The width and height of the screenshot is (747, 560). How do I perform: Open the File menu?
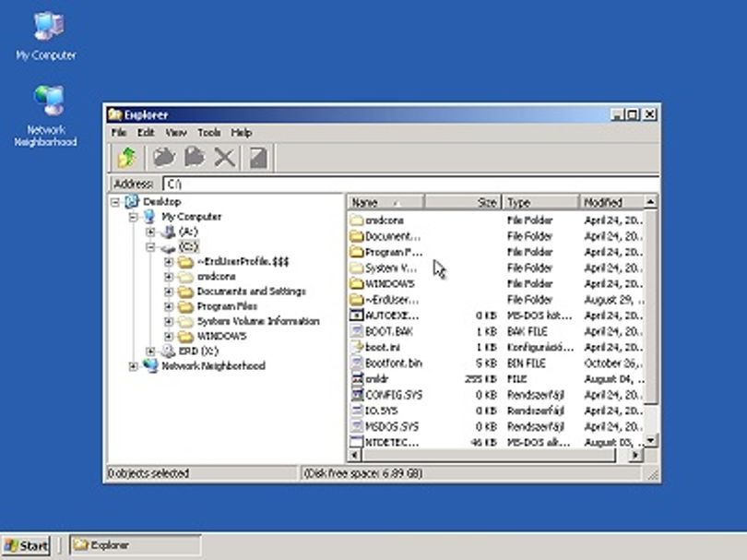(119, 133)
